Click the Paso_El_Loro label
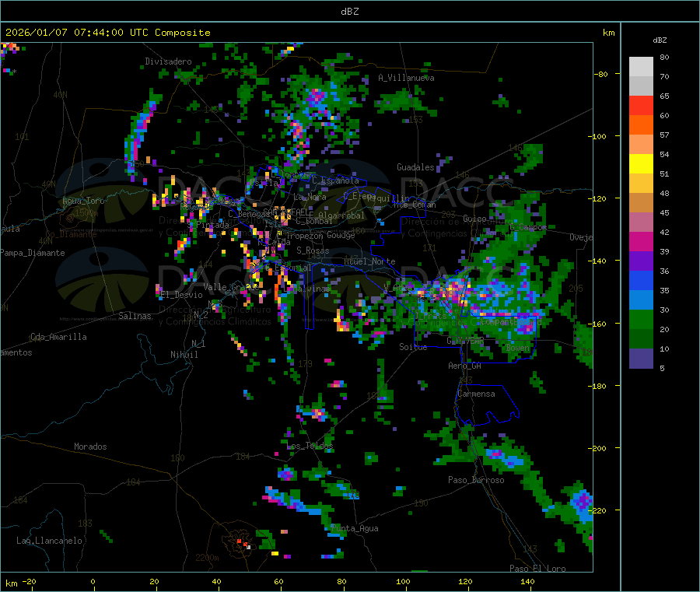 [x=537, y=569]
